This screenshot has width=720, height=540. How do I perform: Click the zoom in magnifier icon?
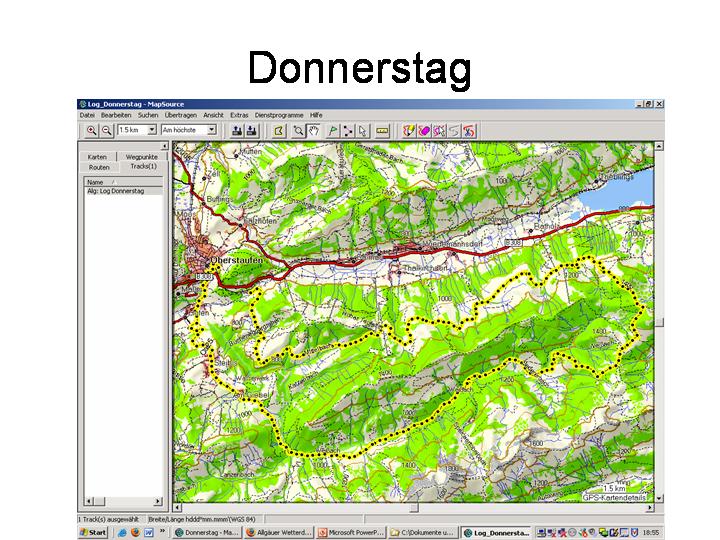click(x=91, y=130)
